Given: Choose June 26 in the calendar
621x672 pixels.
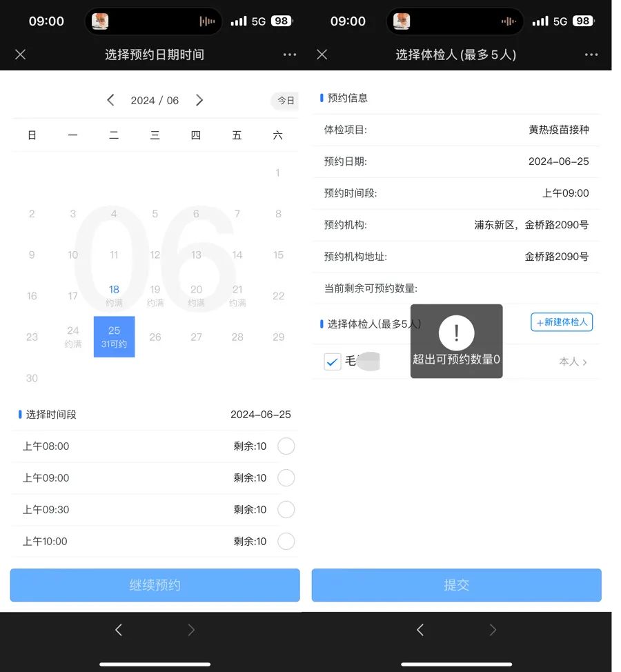Looking at the screenshot, I should point(155,337).
